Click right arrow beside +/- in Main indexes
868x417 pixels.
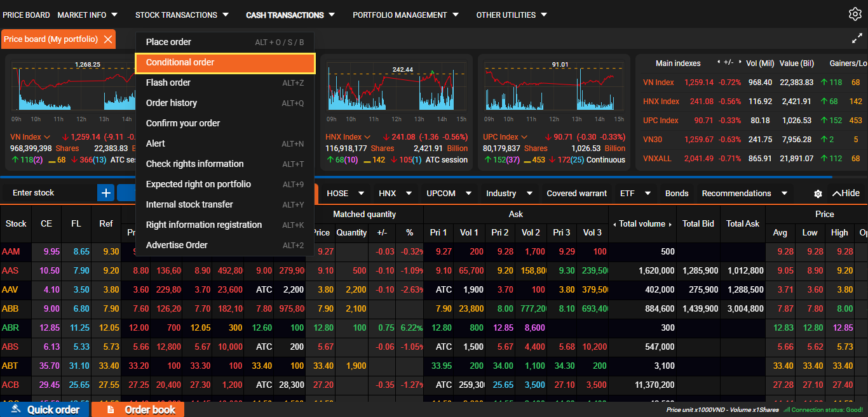point(739,63)
